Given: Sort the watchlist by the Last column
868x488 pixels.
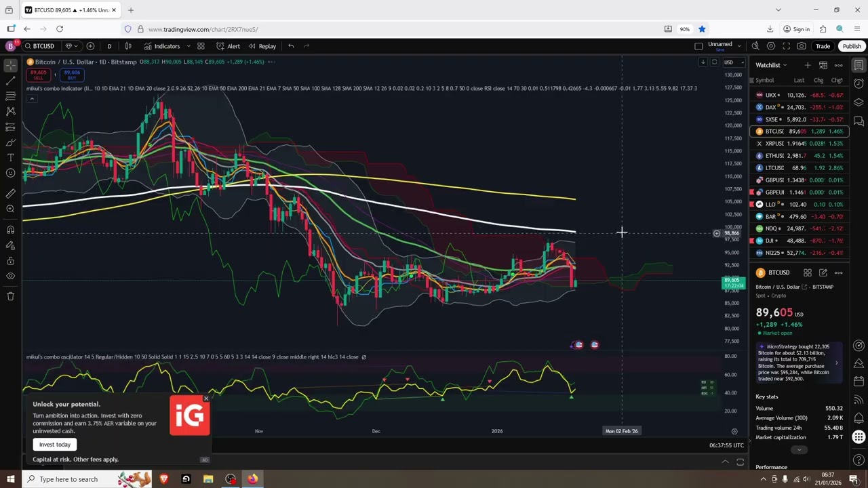Looking at the screenshot, I should coord(800,80).
